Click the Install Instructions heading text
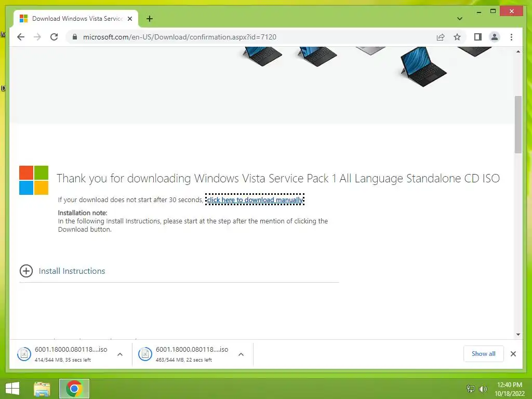This screenshot has height=399, width=532. 72,271
